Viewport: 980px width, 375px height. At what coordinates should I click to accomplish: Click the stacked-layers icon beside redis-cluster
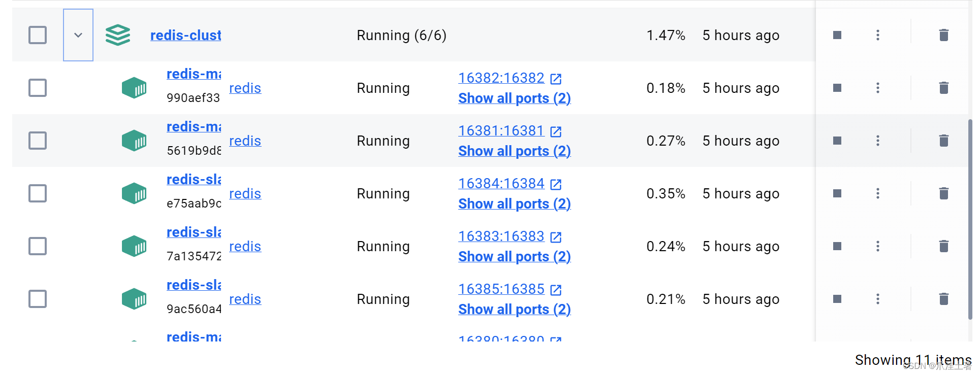point(118,35)
